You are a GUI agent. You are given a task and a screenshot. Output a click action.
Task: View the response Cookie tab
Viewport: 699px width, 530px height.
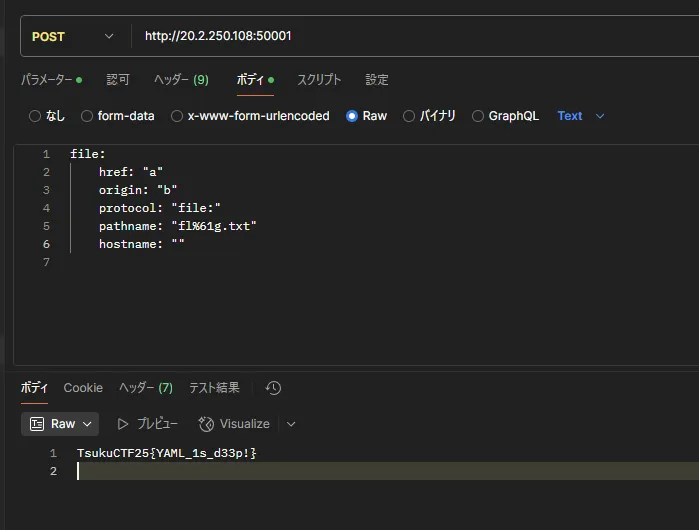click(x=83, y=388)
